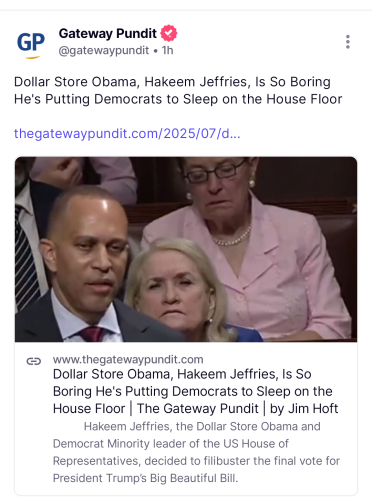This screenshot has width=372, height=500.
Task: Click the chain link icon in preview card
Action: (x=34, y=361)
